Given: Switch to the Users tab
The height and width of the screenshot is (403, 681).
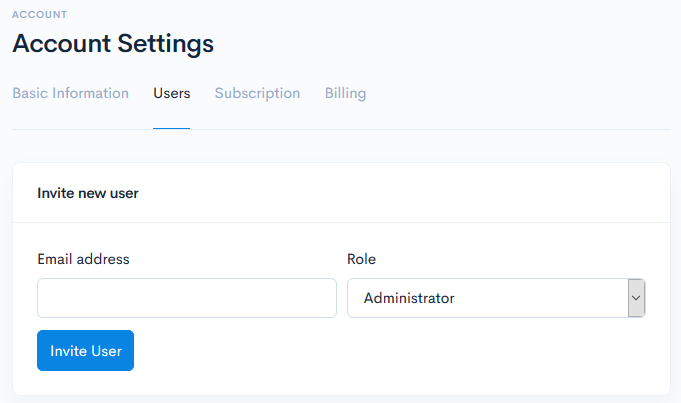Looking at the screenshot, I should coord(171,93).
